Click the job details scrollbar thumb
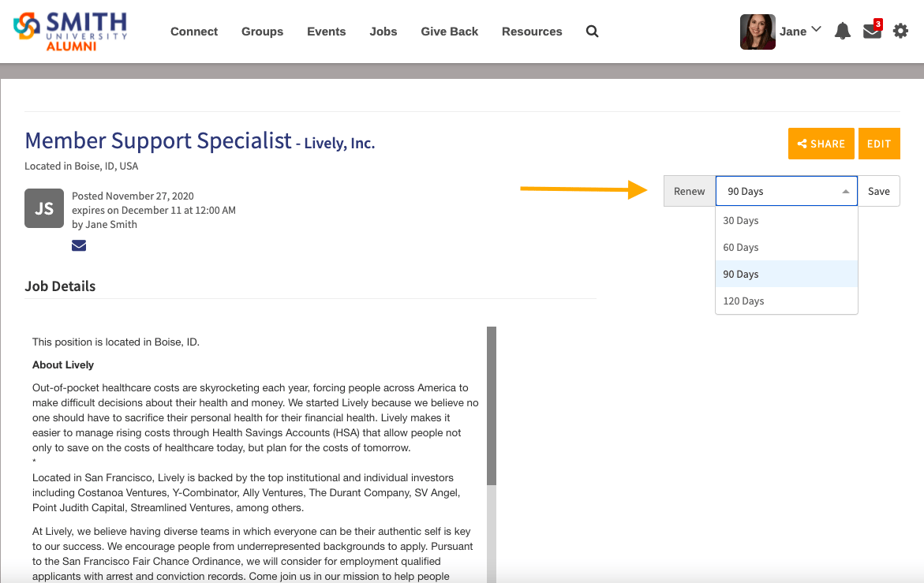Image resolution: width=924 pixels, height=583 pixels. [x=492, y=405]
